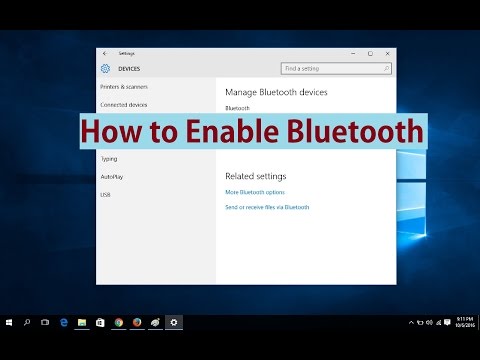The image size is (480, 360).
Task: Click Send or receive files via Bluetooth
Action: point(267,207)
